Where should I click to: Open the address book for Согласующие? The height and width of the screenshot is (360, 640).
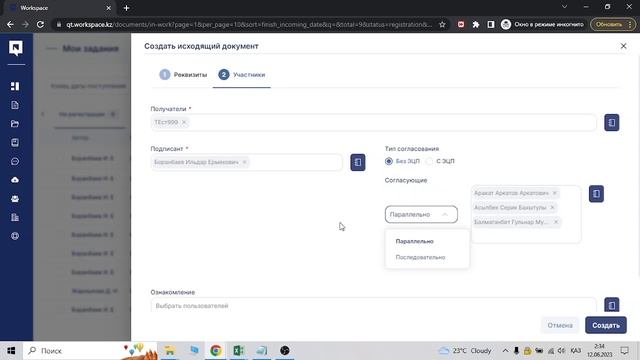click(596, 193)
